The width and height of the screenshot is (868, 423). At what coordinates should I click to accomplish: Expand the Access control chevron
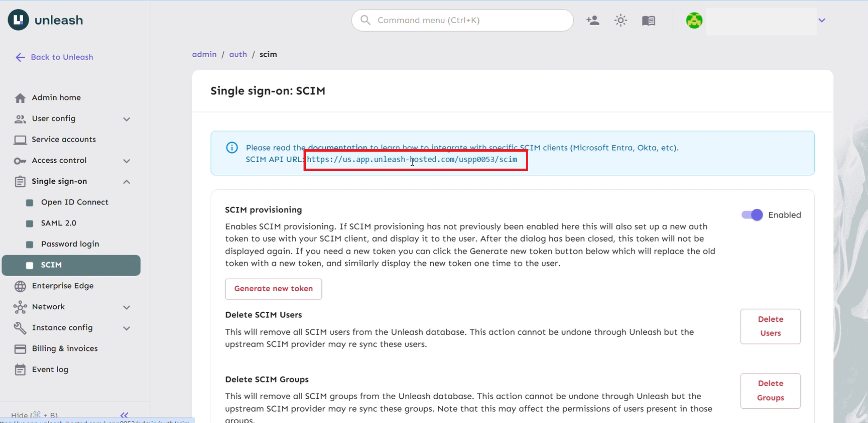(x=126, y=160)
